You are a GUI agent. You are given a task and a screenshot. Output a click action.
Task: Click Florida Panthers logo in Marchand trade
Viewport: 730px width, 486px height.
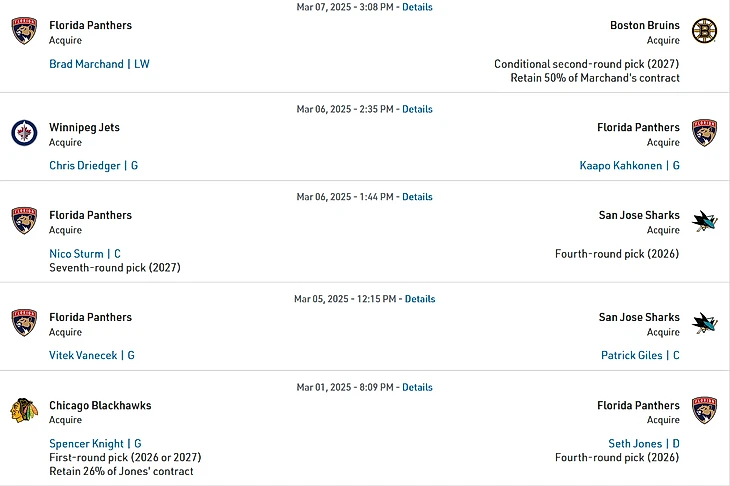click(x=24, y=31)
